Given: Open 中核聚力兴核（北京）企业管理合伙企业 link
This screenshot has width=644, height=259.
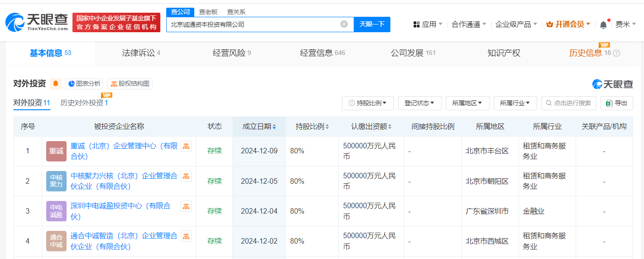Looking at the screenshot, I should tap(124, 181).
